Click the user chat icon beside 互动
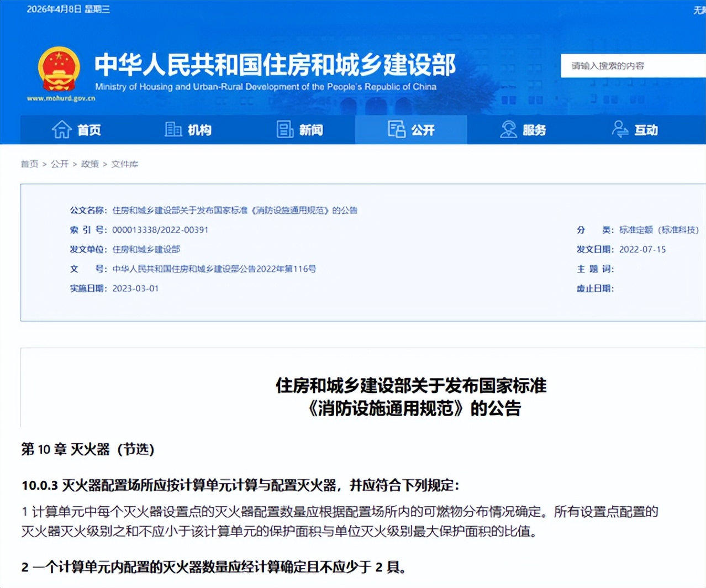This screenshot has height=588, width=706. point(620,129)
